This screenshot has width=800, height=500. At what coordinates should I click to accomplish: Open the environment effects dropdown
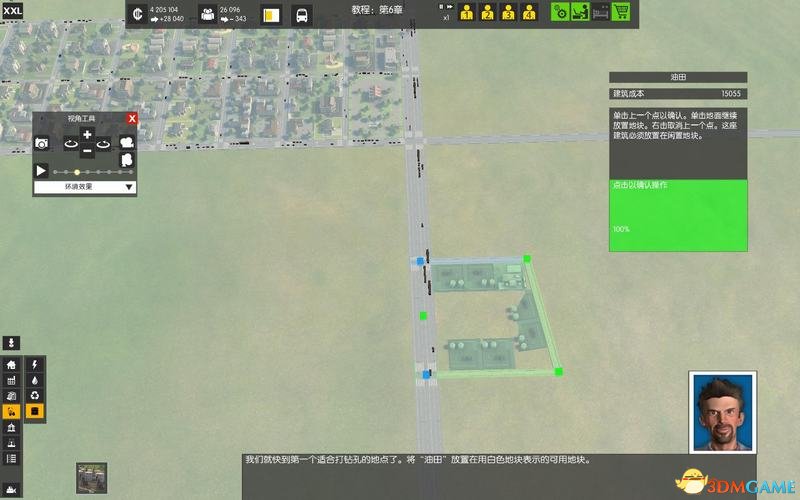point(85,187)
